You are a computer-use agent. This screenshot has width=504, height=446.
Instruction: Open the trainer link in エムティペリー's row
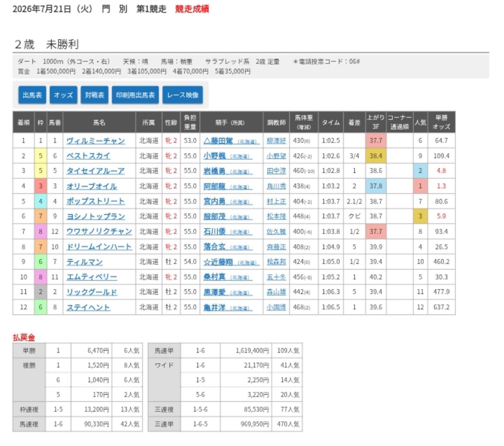point(276,277)
